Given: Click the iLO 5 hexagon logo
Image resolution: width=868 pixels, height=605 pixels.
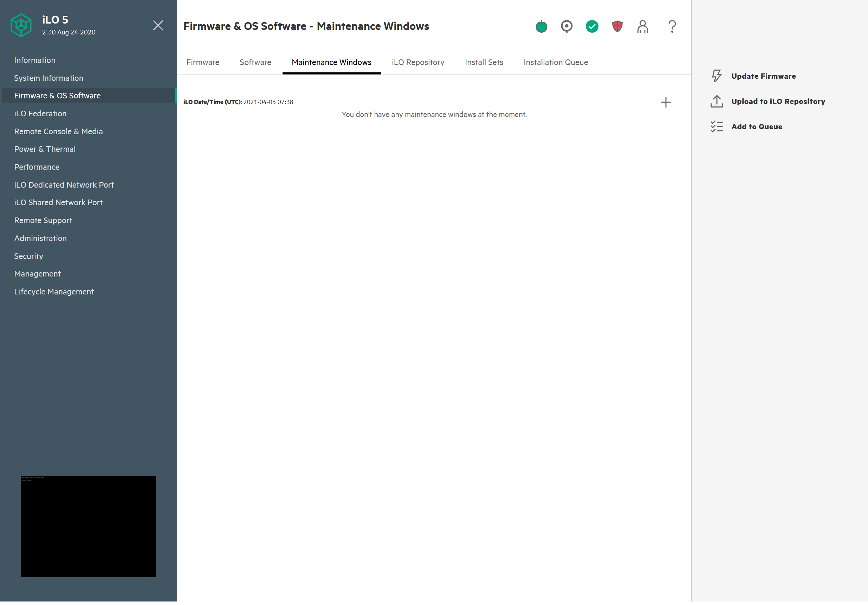Looking at the screenshot, I should click(x=21, y=25).
